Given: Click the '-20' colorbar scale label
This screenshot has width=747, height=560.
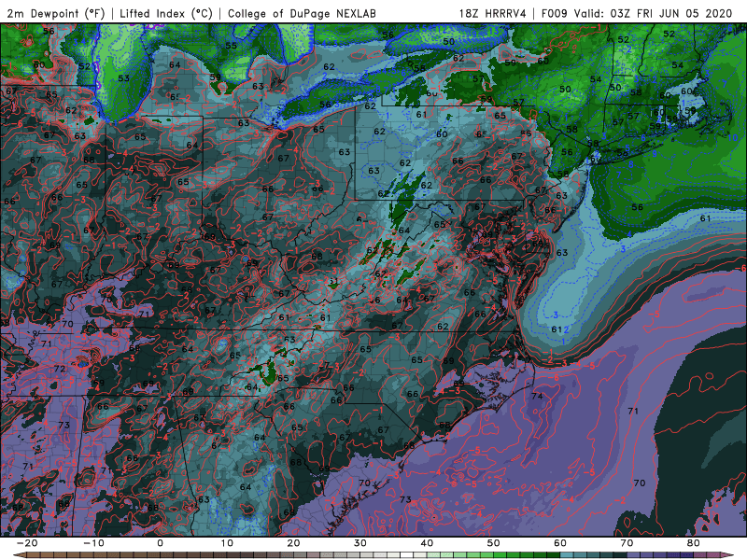Looking at the screenshot, I should 27,543.
